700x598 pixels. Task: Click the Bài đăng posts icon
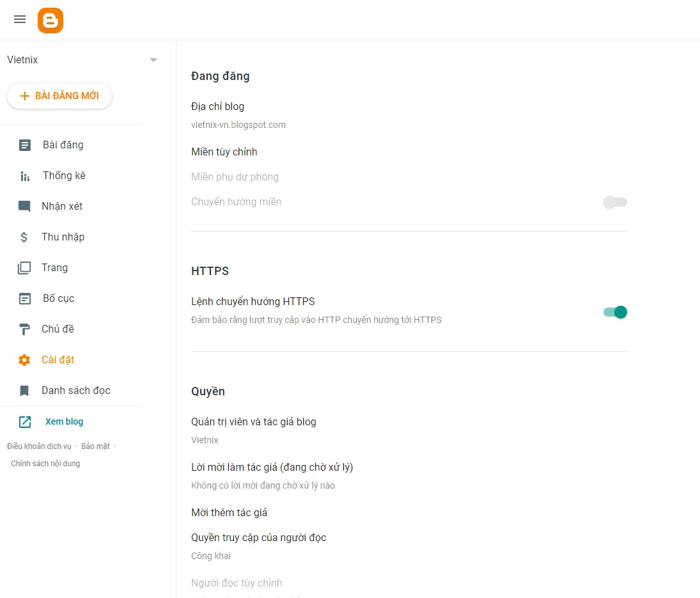coord(25,145)
